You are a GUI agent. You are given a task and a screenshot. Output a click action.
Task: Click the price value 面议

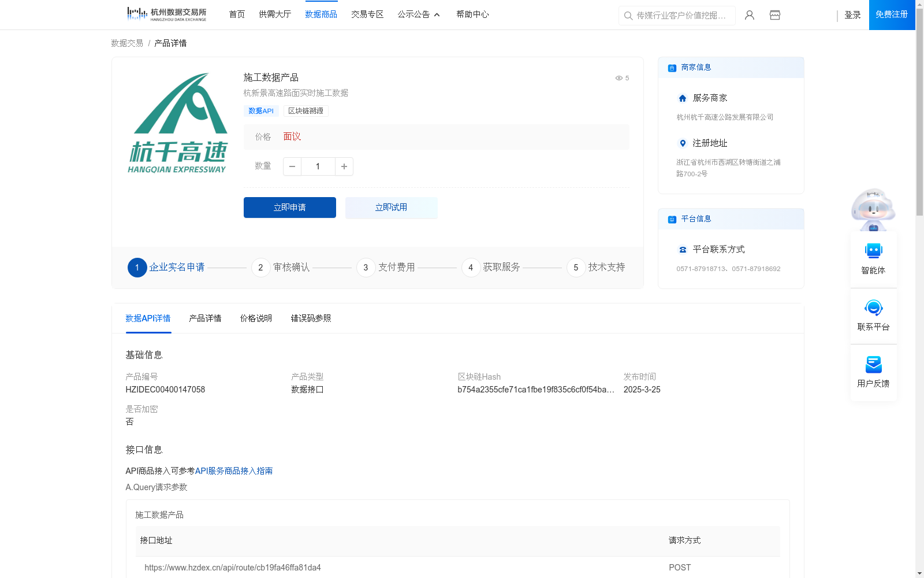pyautogui.click(x=292, y=137)
